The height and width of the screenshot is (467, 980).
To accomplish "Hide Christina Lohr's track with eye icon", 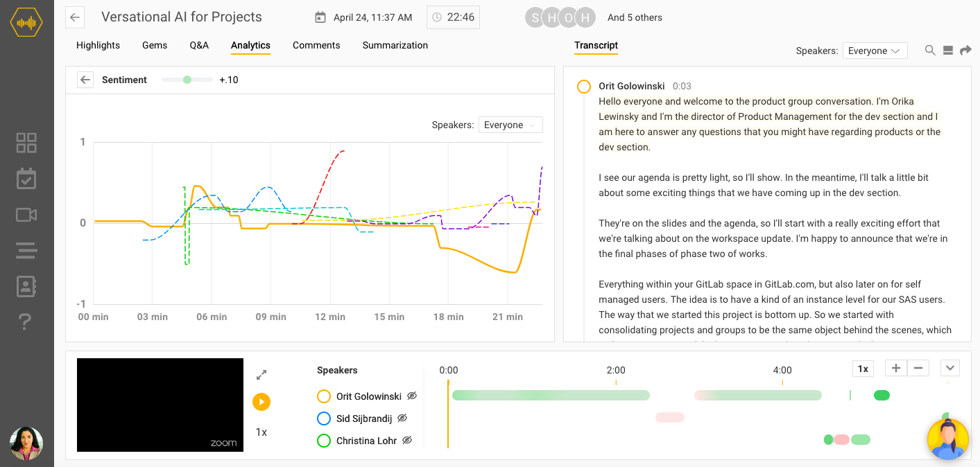I will tap(408, 440).
